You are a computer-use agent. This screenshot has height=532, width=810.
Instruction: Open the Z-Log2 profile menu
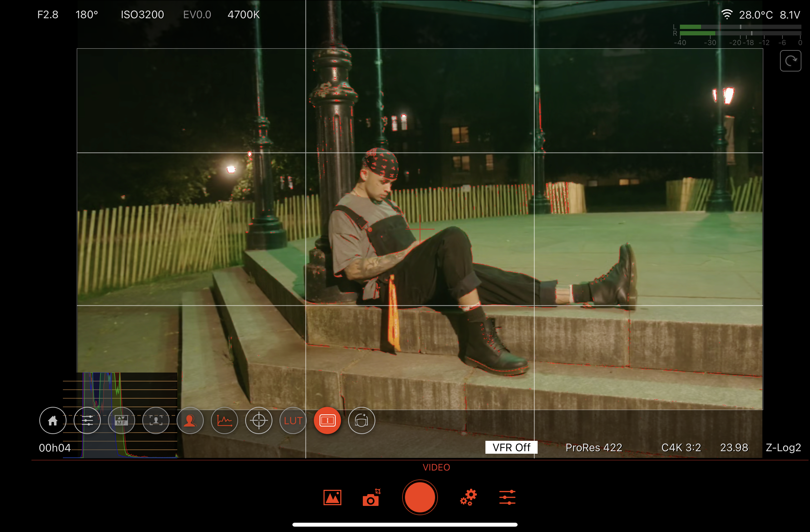pos(783,447)
